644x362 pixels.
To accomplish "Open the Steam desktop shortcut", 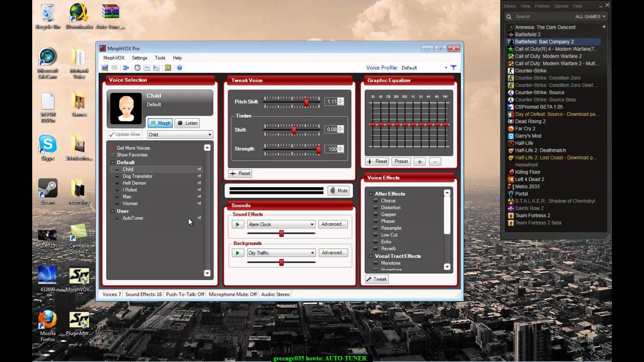I will (x=48, y=192).
